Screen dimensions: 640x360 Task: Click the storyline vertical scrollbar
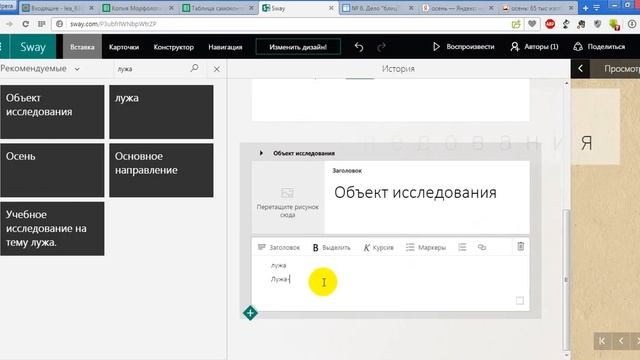[566, 279]
